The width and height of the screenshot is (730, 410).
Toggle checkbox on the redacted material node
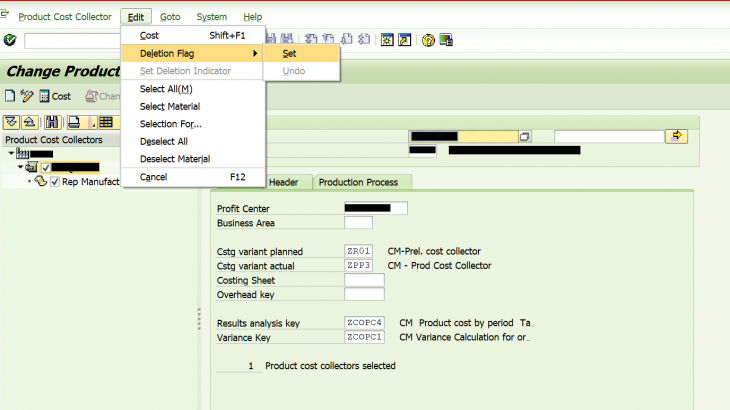coord(46,168)
